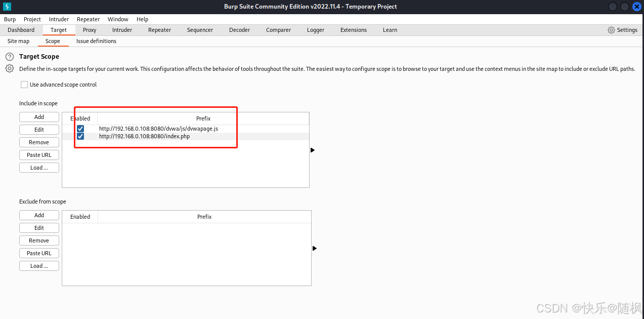Click the Target Scope gear options icon

(x=10, y=68)
